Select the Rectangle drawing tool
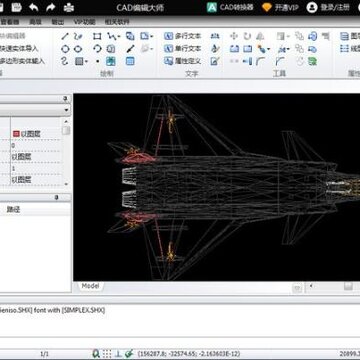The width and height of the screenshot is (360, 360). point(97,36)
